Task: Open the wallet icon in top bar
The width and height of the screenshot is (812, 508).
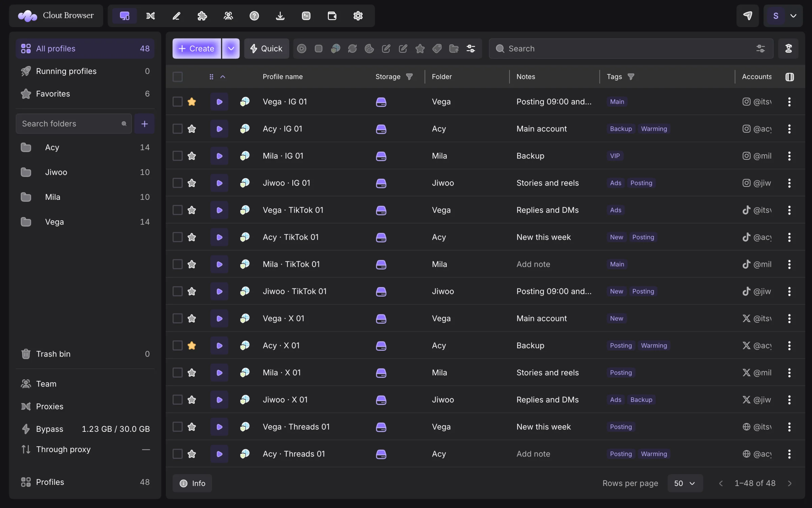Action: (332, 16)
